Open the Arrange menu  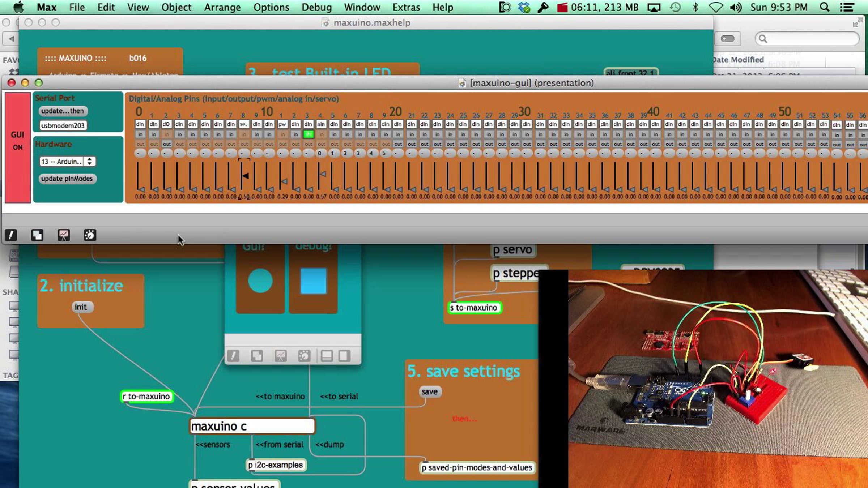pyautogui.click(x=222, y=7)
